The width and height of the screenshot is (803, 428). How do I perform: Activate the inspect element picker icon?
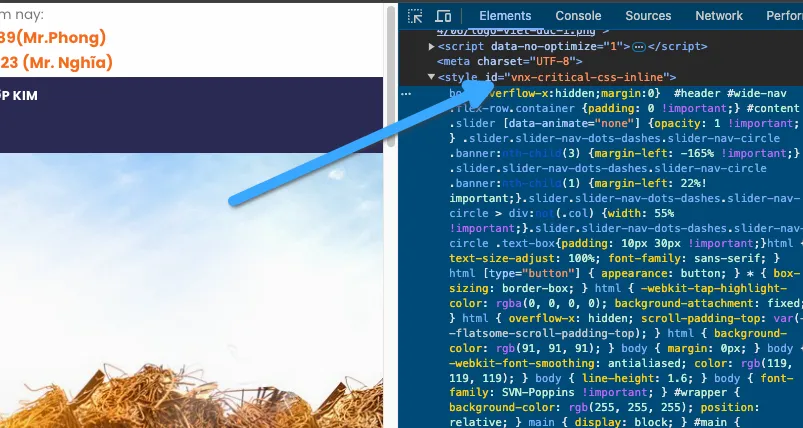pyautogui.click(x=415, y=16)
